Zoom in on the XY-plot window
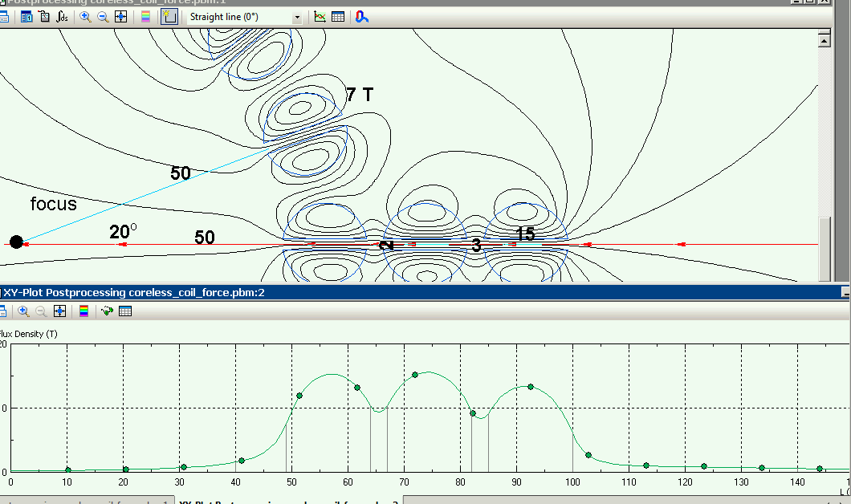The height and width of the screenshot is (504, 851). tap(23, 311)
